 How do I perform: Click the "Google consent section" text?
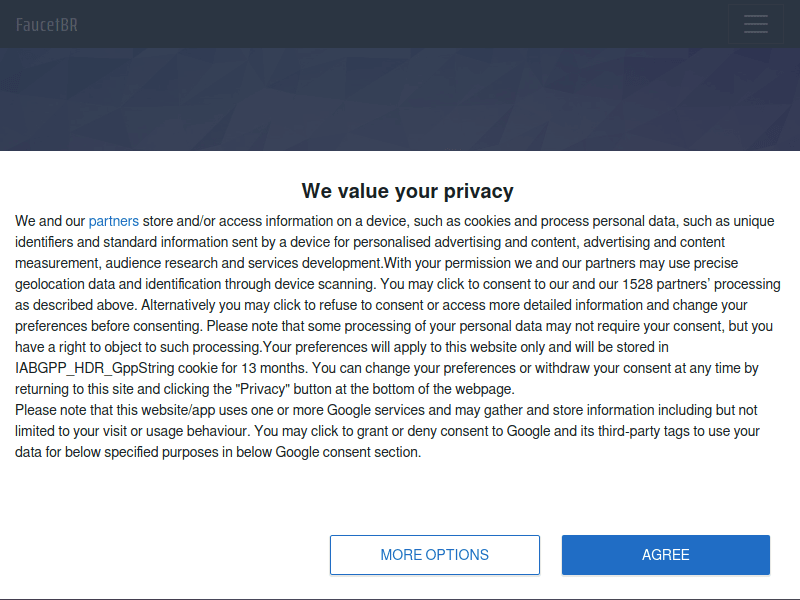(348, 452)
